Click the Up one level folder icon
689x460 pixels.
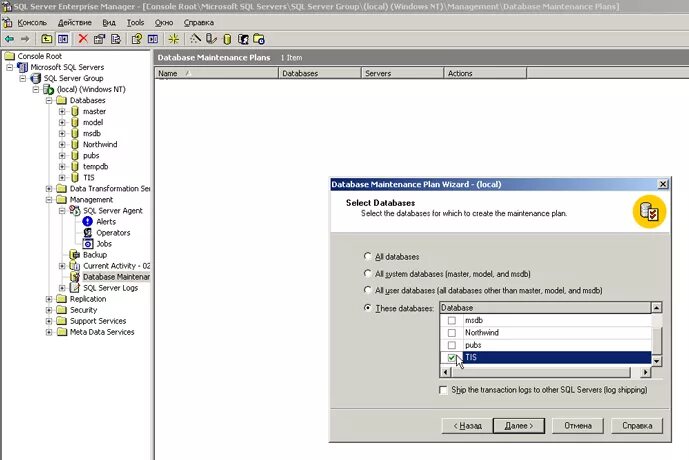tap(46, 39)
